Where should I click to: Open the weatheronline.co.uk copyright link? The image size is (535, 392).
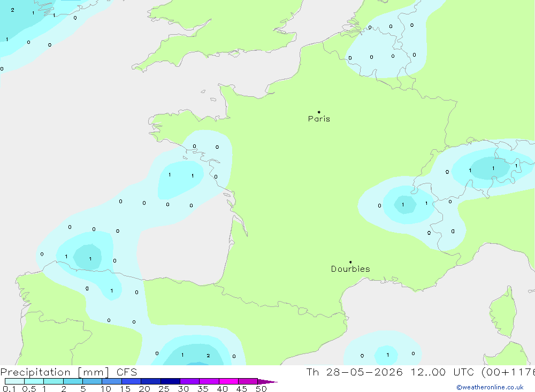[490, 387]
